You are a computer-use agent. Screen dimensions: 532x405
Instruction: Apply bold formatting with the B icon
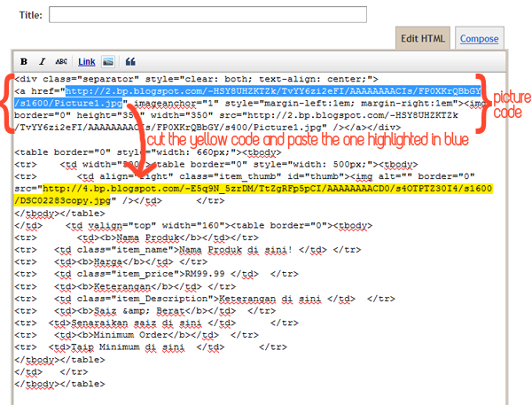[x=24, y=62]
